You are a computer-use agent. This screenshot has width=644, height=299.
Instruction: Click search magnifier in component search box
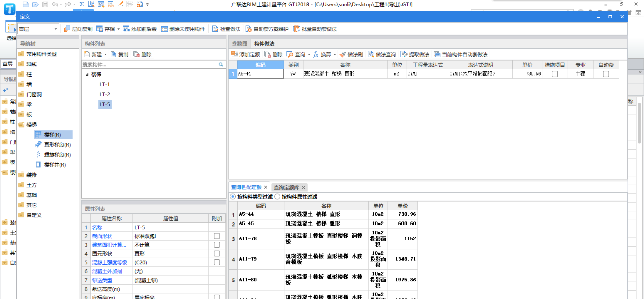[x=221, y=64]
